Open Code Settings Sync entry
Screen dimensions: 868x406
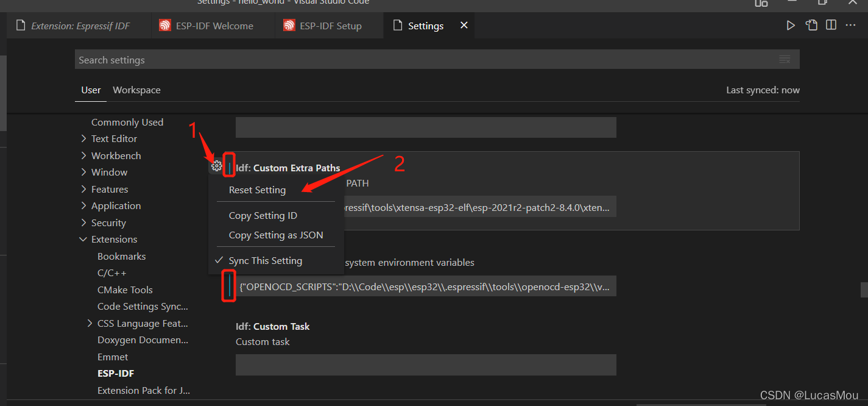(143, 307)
